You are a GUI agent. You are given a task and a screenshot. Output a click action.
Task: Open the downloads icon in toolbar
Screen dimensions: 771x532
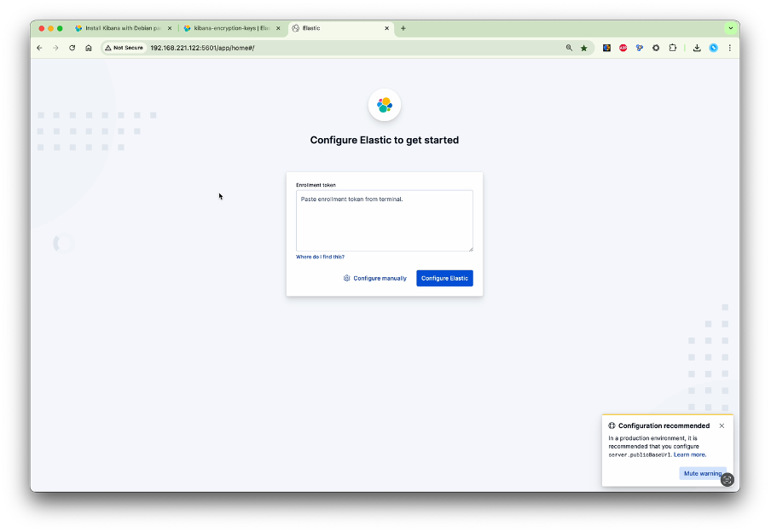point(697,48)
